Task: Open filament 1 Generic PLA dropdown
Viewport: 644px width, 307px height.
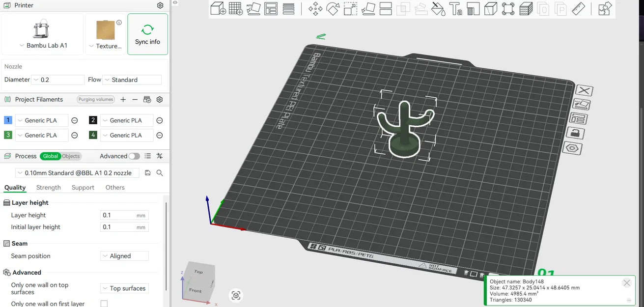Action: pos(42,120)
